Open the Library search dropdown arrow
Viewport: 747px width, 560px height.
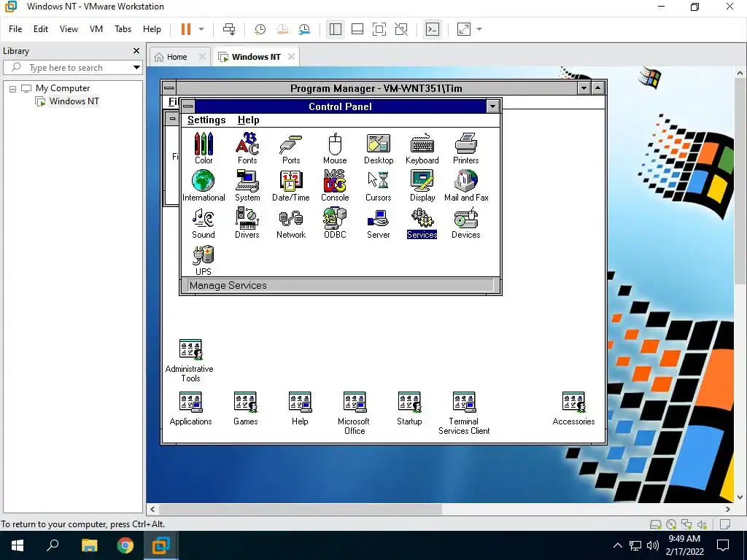point(136,68)
